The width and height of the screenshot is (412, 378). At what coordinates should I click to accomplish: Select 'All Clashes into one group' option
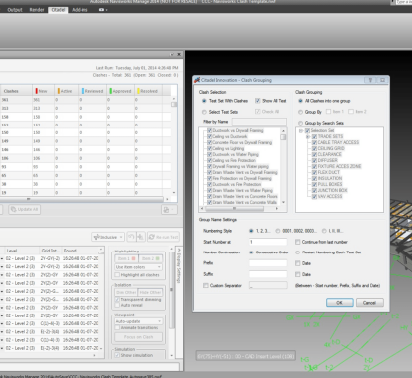click(300, 101)
